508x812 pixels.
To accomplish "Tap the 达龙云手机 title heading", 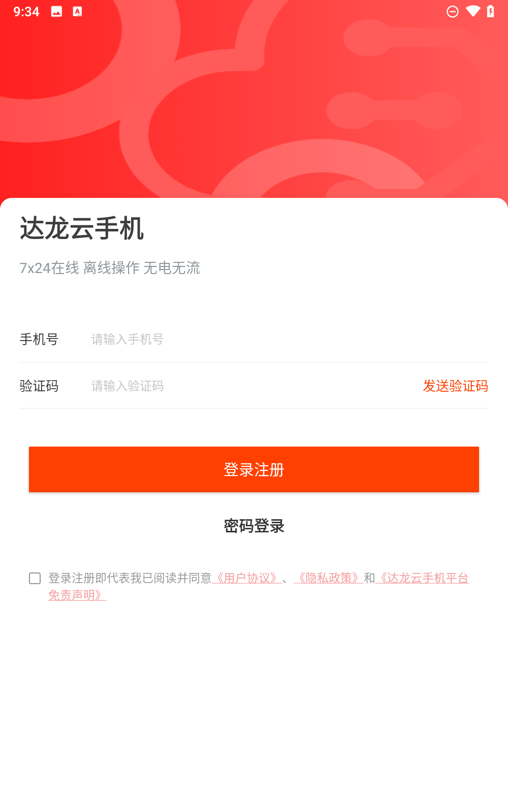I will (82, 228).
